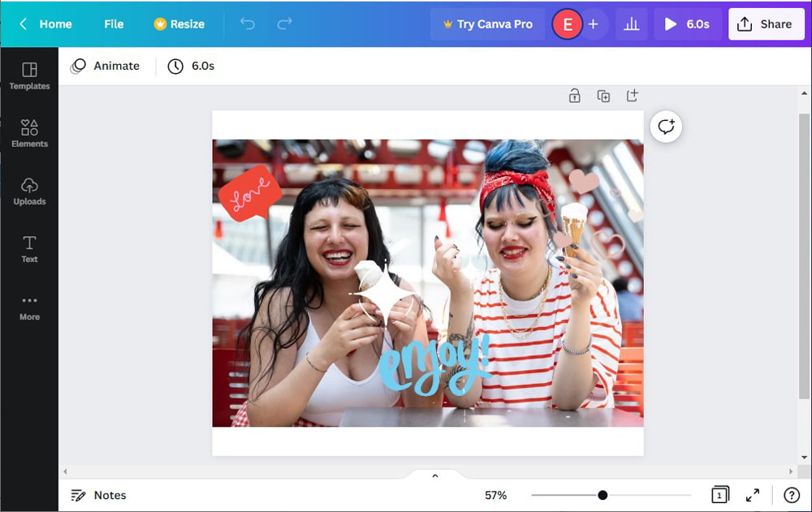
Task: Expand the bottom timeline panel
Action: click(x=434, y=475)
